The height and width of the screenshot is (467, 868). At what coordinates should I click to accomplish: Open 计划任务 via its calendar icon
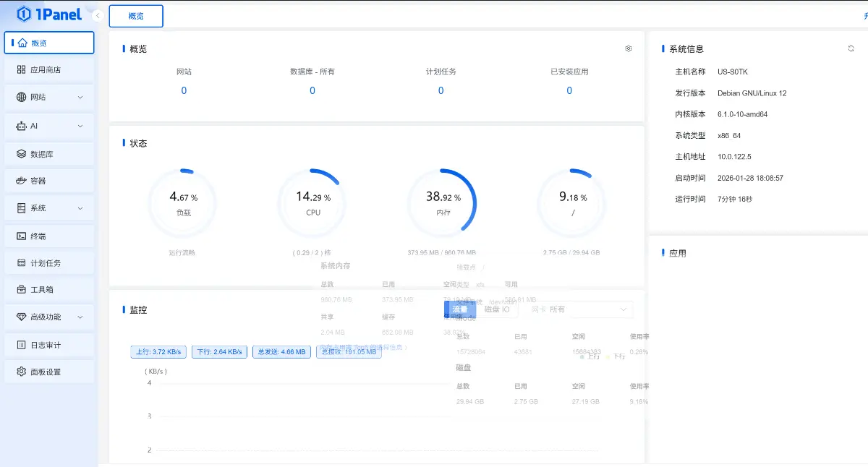pyautogui.click(x=22, y=263)
